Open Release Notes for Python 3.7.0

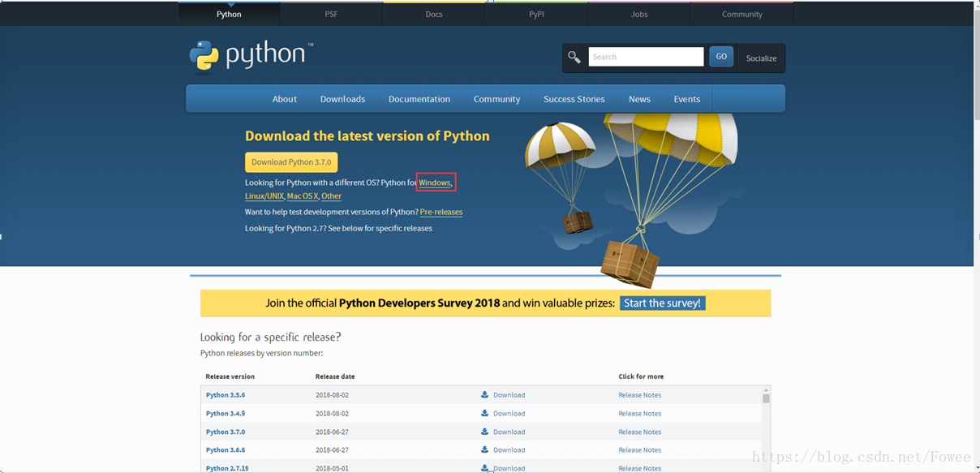coord(639,432)
